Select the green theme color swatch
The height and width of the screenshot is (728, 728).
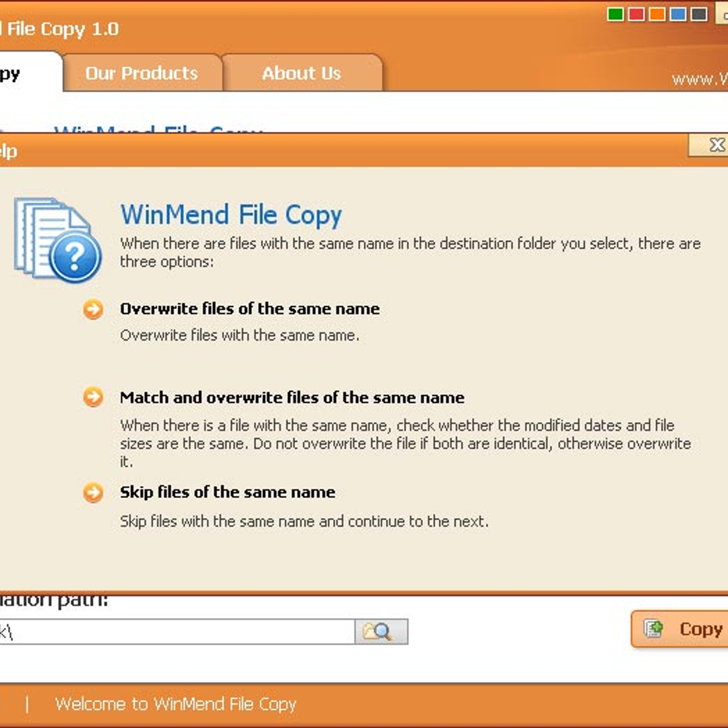pyautogui.click(x=615, y=14)
